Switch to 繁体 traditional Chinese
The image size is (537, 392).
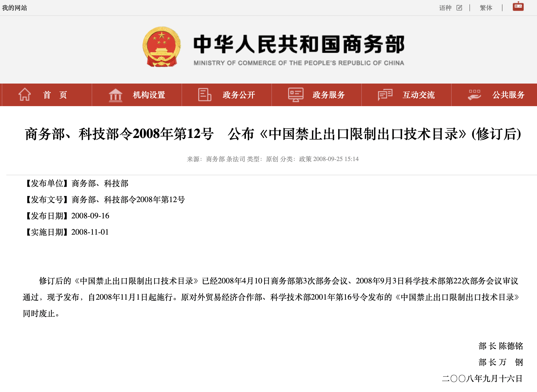pos(486,8)
